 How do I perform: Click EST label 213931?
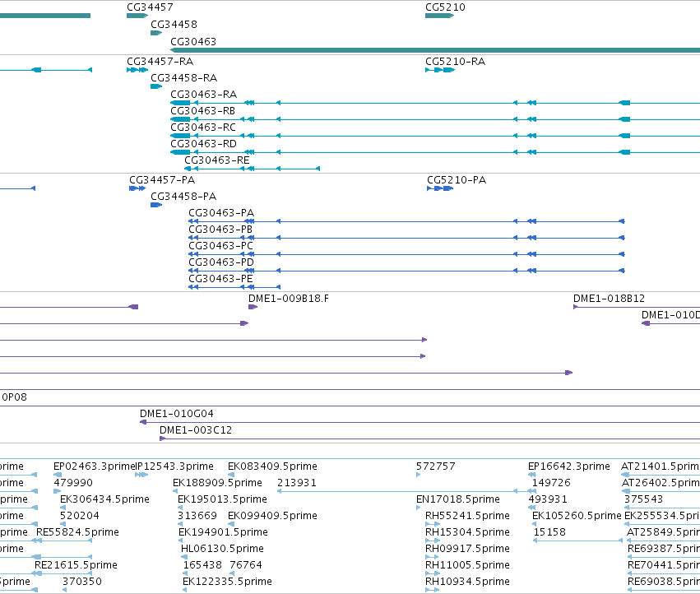(x=297, y=483)
